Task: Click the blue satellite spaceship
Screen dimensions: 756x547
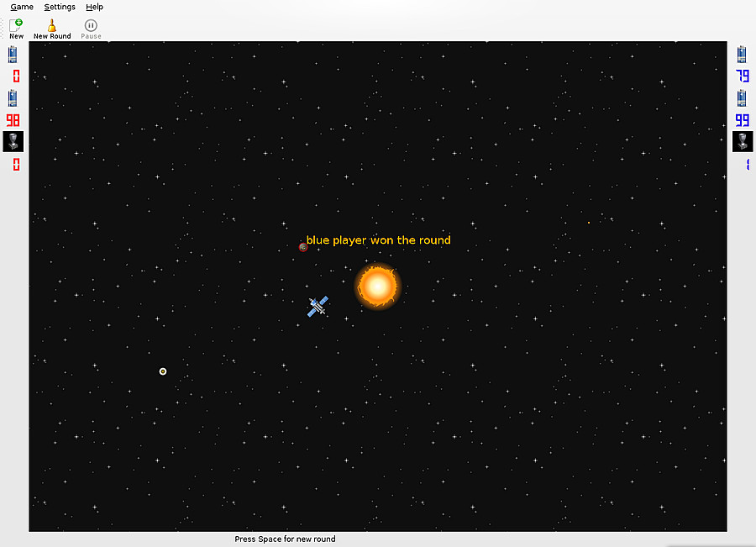Action: coord(318,307)
